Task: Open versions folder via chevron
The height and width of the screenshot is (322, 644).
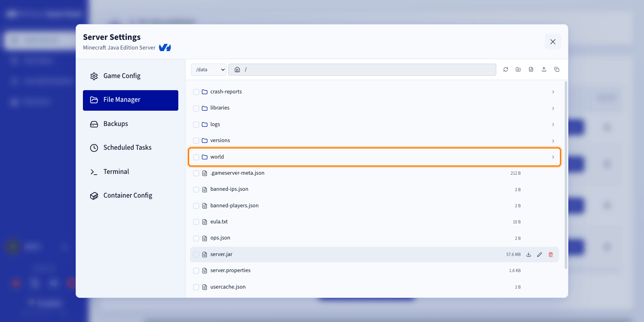Action: [553, 141]
